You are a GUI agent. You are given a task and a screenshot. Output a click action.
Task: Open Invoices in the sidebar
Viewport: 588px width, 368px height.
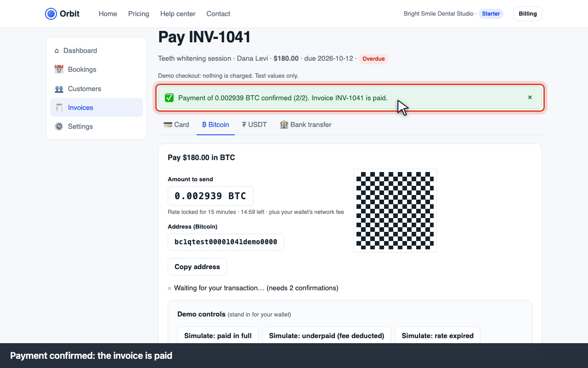point(96,108)
